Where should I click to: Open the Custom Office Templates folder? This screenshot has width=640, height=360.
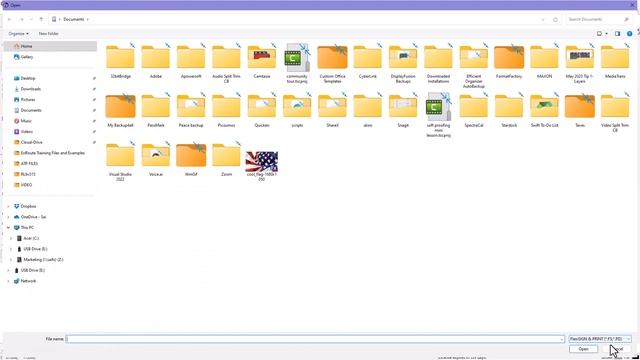point(332,63)
